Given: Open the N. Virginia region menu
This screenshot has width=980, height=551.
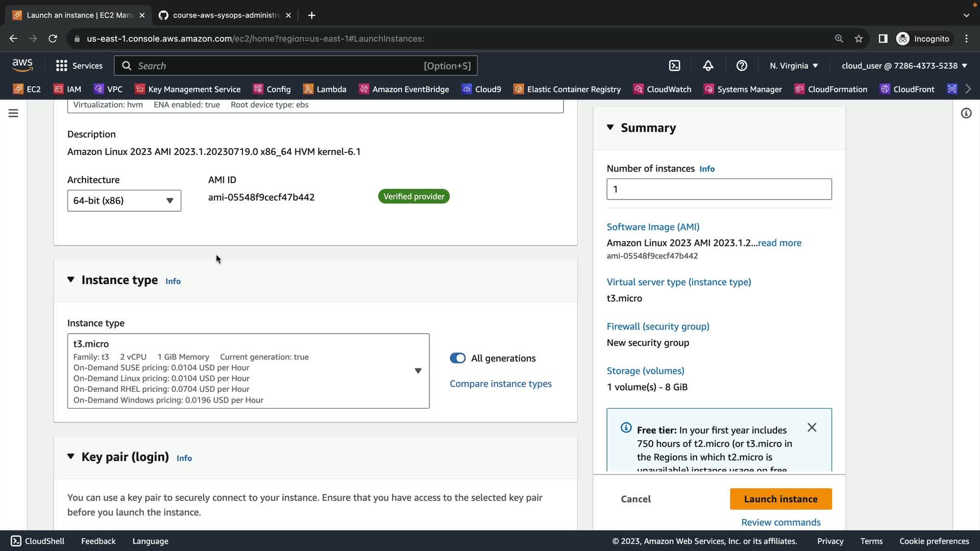Looking at the screenshot, I should [794, 66].
